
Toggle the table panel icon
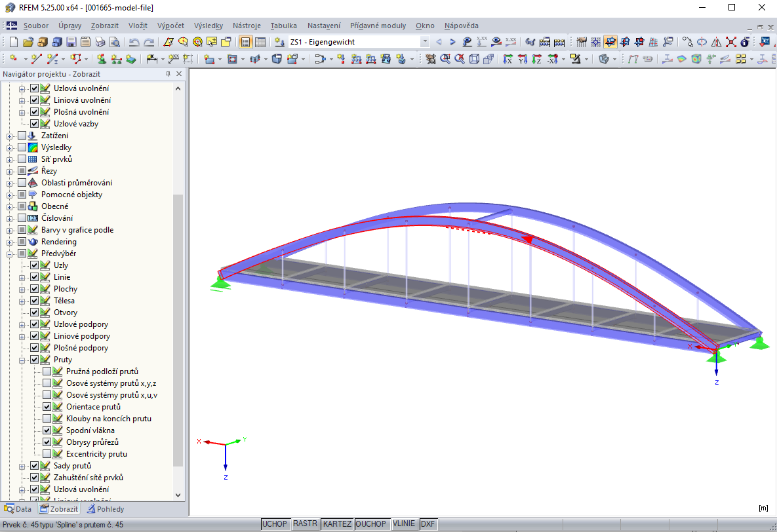[260, 42]
